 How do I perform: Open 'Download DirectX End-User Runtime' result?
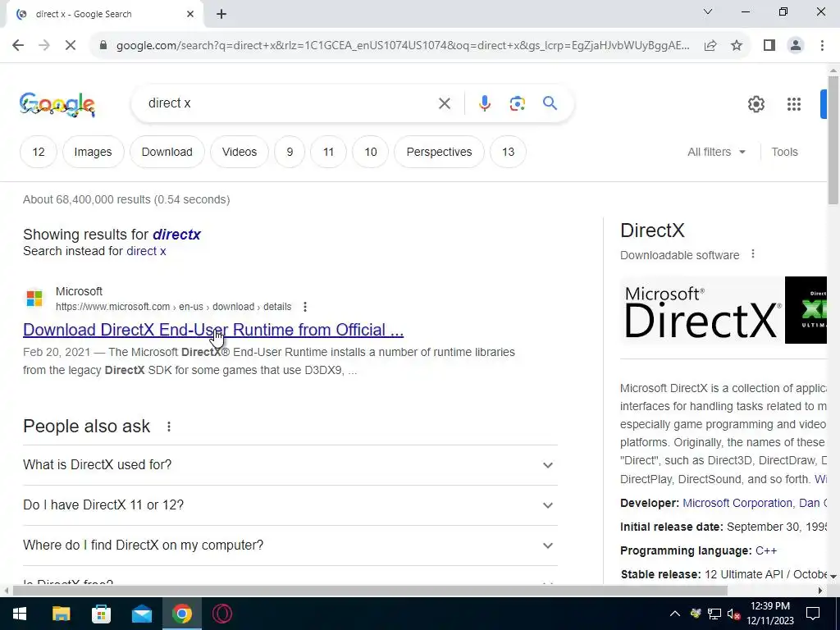(x=213, y=330)
